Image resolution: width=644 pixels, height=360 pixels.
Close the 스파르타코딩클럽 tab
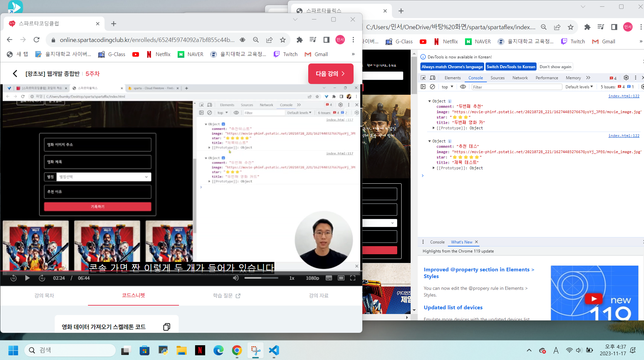tap(98, 24)
